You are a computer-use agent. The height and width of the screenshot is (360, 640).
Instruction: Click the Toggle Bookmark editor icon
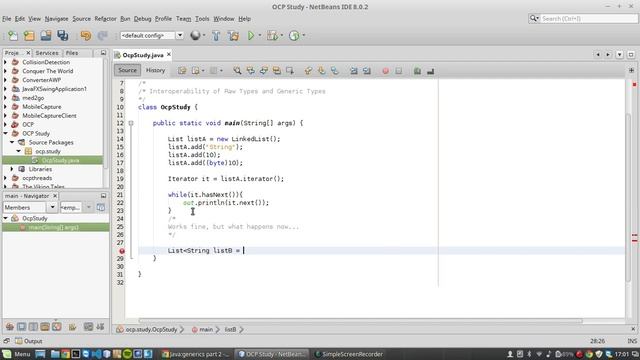tap(335, 71)
